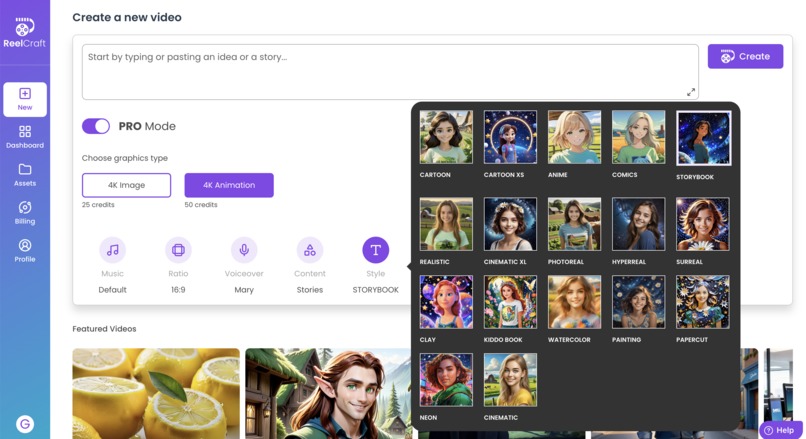Open the Billing section
The height and width of the screenshot is (439, 806).
pyautogui.click(x=25, y=213)
